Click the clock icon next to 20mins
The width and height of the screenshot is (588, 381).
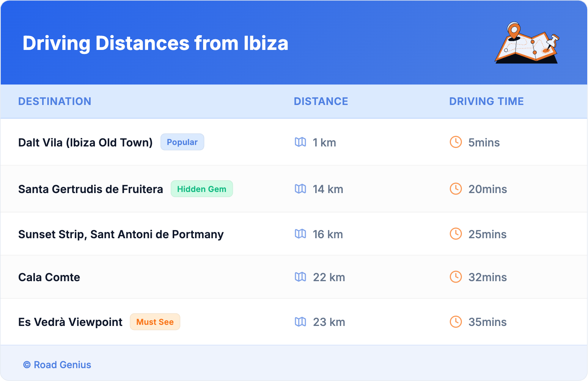[456, 189]
